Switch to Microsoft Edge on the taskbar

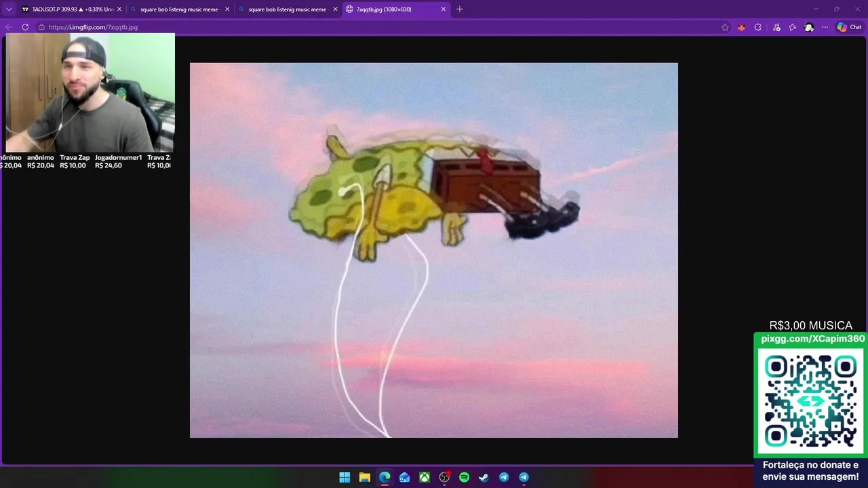384,477
